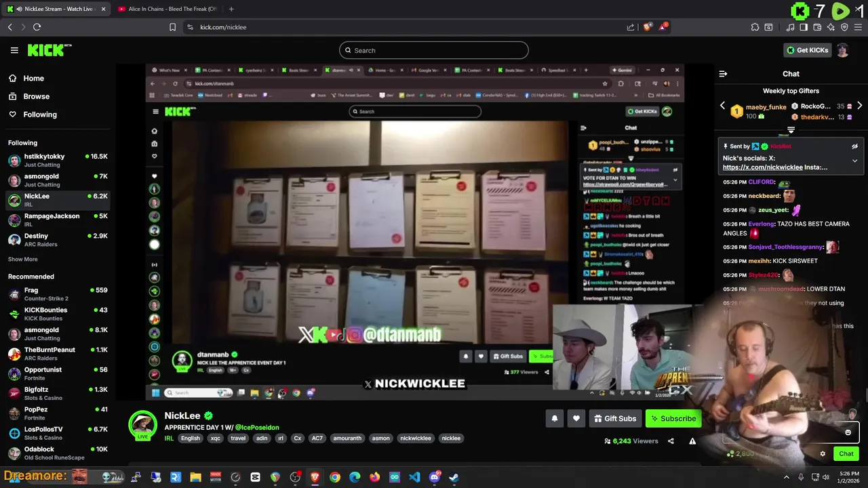Open Frag recommended channel
This screenshot has width=868, height=488.
click(58, 294)
